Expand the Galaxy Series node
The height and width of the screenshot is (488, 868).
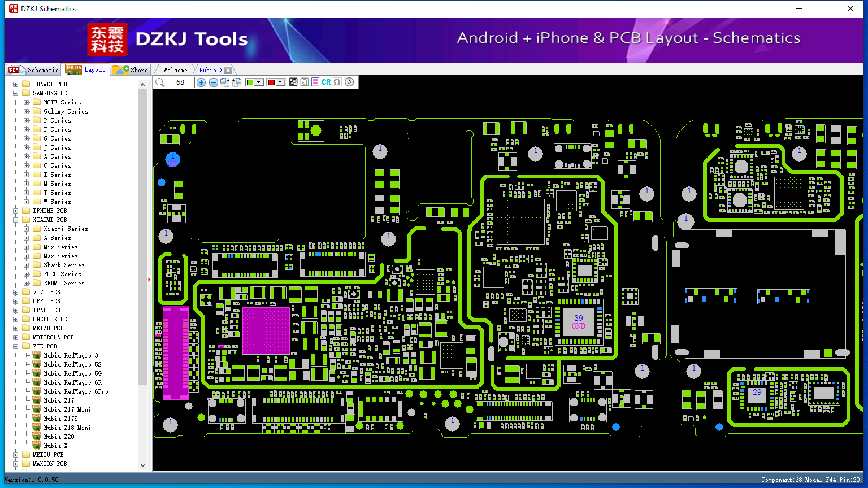(x=27, y=111)
